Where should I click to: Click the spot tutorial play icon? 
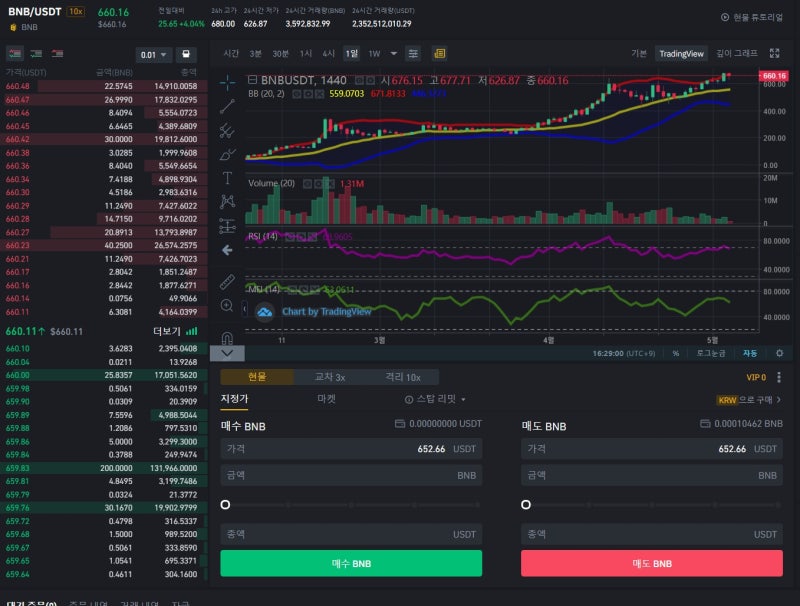(x=724, y=17)
